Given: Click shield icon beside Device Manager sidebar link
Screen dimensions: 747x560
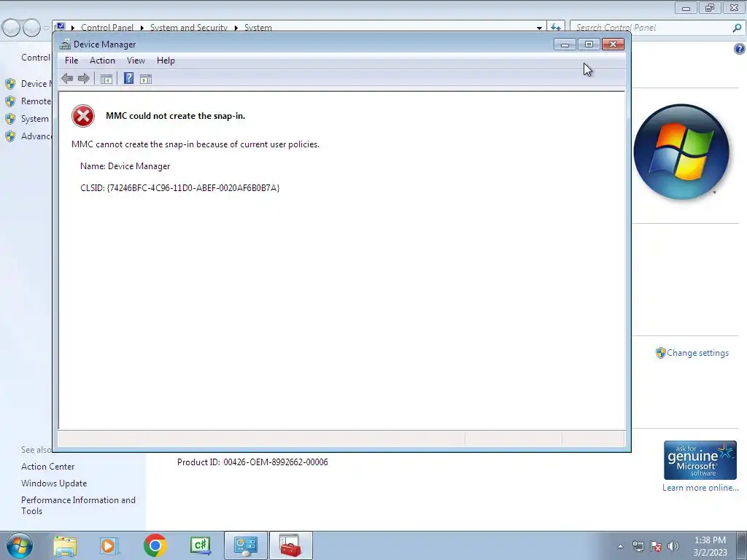Looking at the screenshot, I should 10,85.
